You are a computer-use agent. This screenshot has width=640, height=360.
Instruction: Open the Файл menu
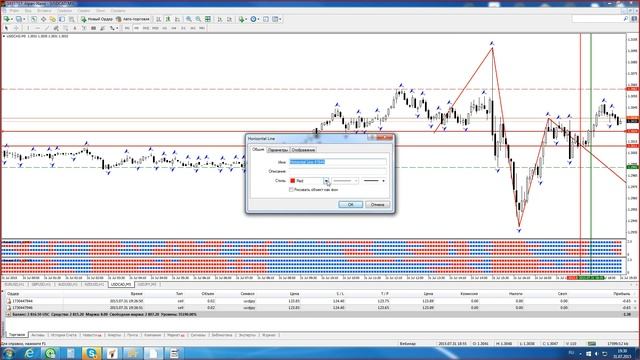14,11
